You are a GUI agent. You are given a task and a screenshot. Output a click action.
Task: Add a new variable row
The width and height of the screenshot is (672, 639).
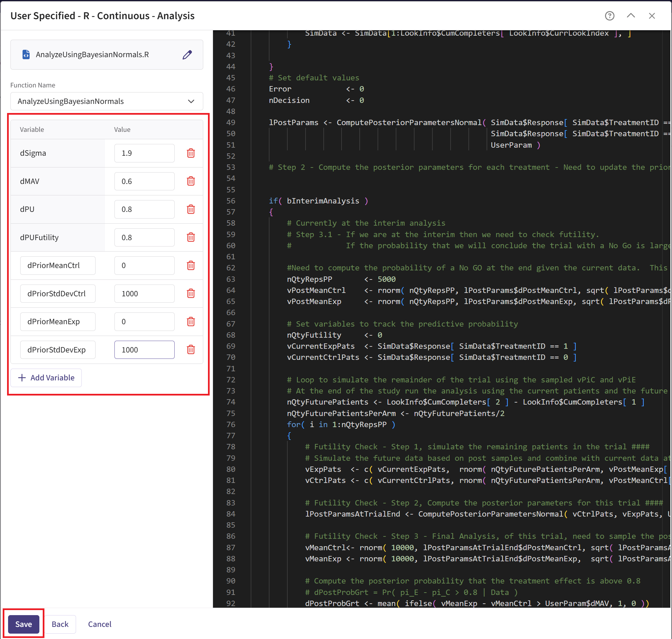point(46,378)
